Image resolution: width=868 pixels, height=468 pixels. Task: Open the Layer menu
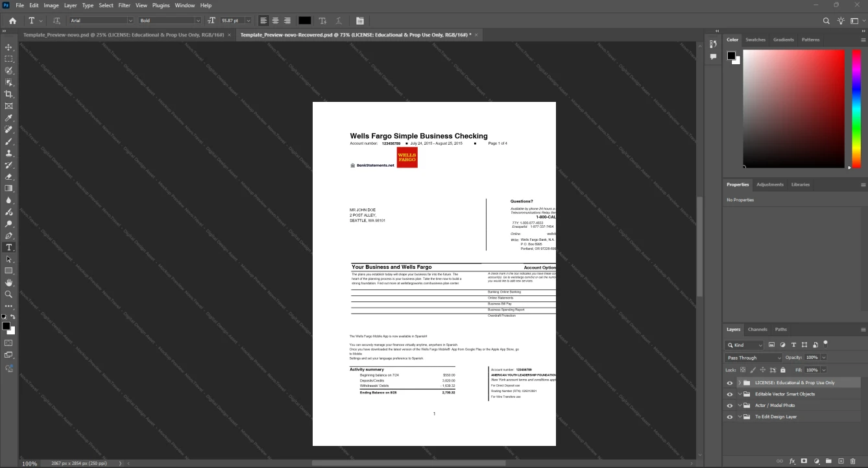70,5
